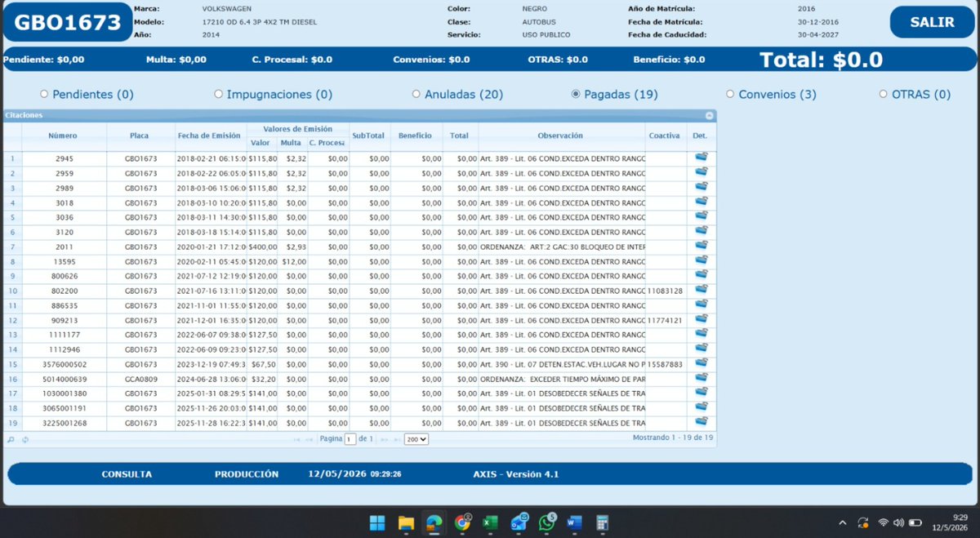Click the plate cell GCA0809
The height and width of the screenshot is (538, 980).
click(x=140, y=379)
